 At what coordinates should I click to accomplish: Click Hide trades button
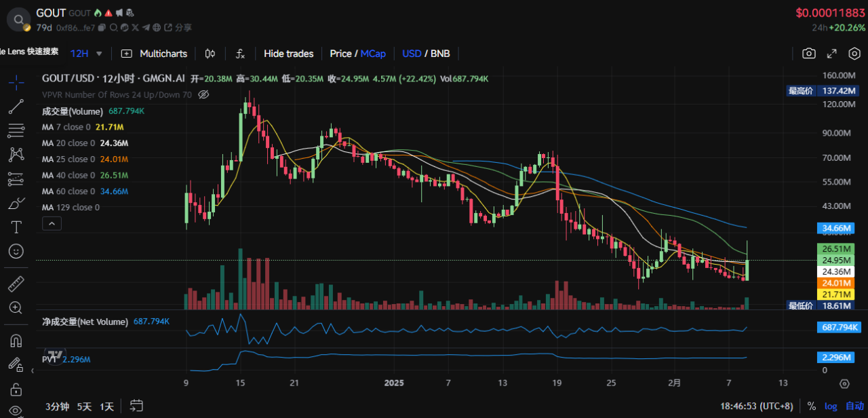pos(288,54)
